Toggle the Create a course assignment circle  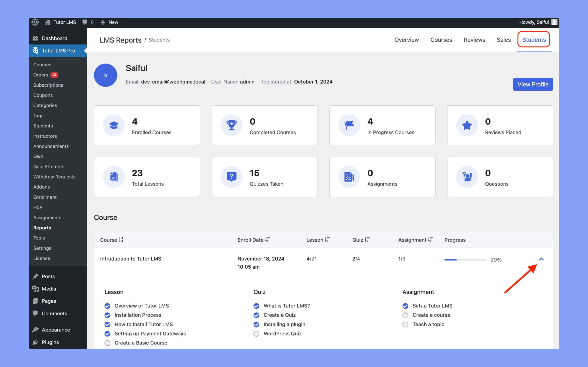(x=405, y=315)
